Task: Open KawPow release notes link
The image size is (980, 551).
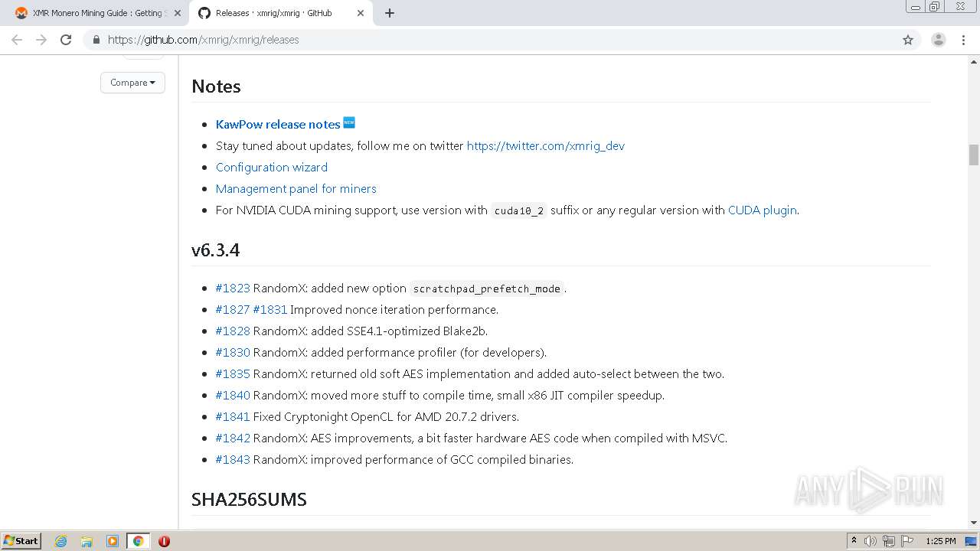Action: coord(278,124)
